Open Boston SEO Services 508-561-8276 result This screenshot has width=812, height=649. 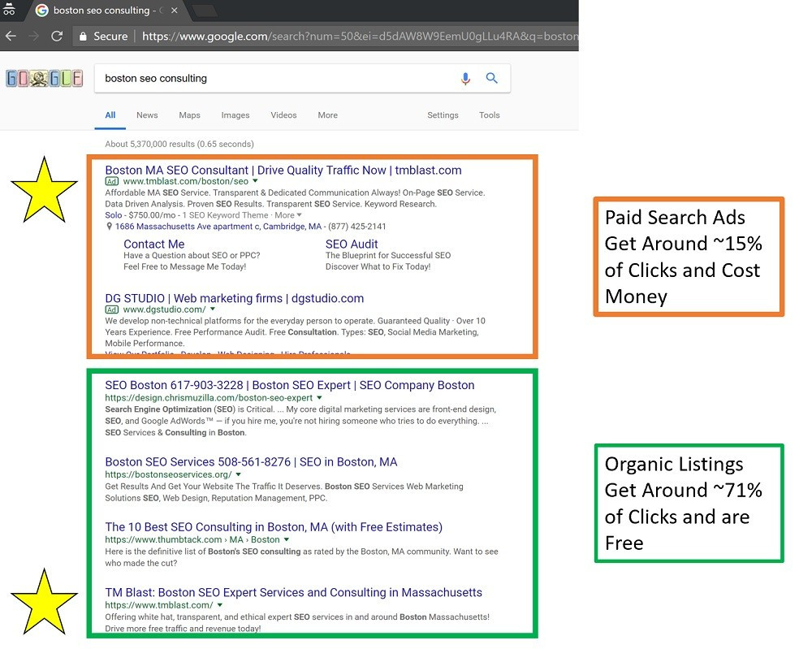[251, 462]
